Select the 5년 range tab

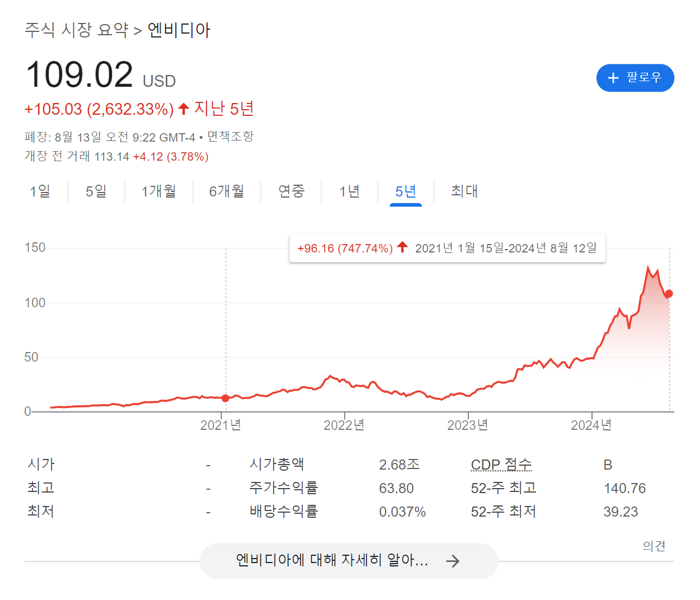[x=406, y=191]
